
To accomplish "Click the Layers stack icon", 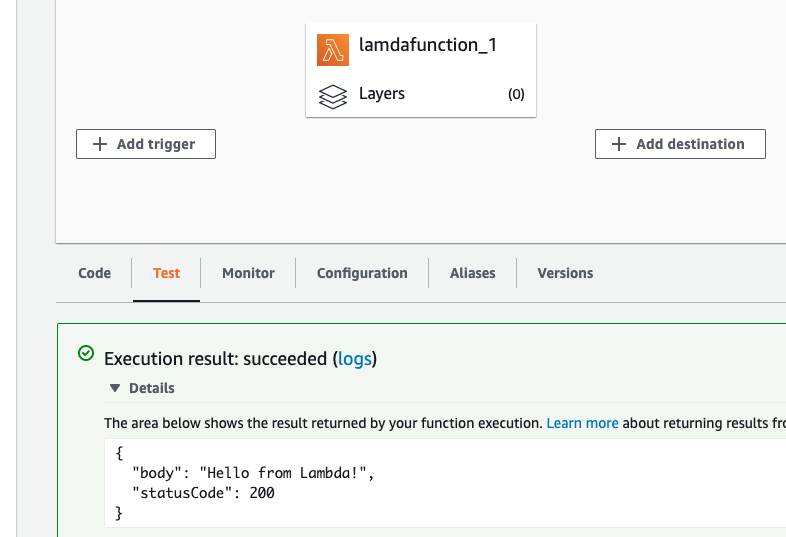I will point(333,96).
